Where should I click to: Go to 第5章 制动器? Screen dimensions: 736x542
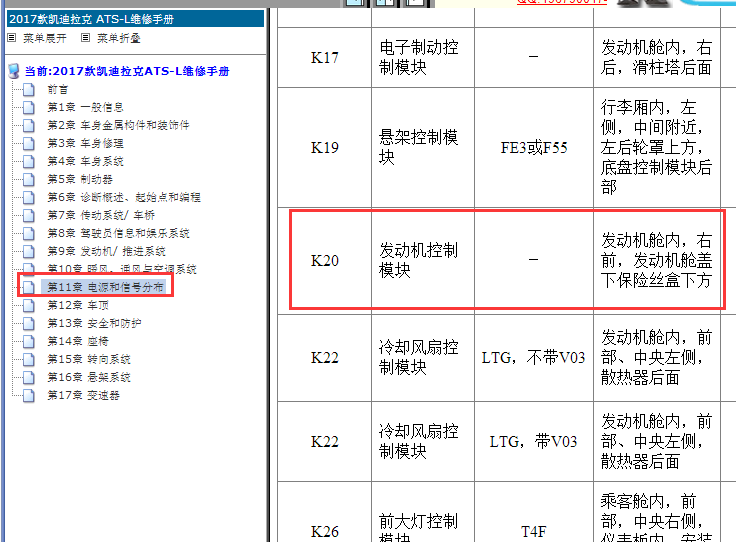click(x=80, y=179)
